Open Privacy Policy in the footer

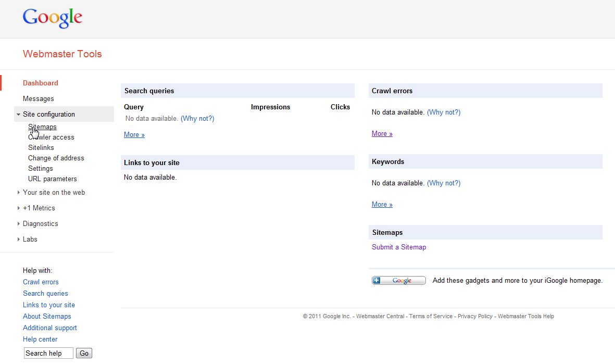pos(475,317)
